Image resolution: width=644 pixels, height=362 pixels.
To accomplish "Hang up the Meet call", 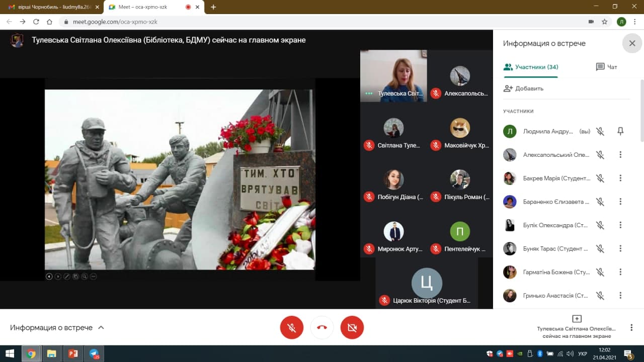I will point(322,328).
